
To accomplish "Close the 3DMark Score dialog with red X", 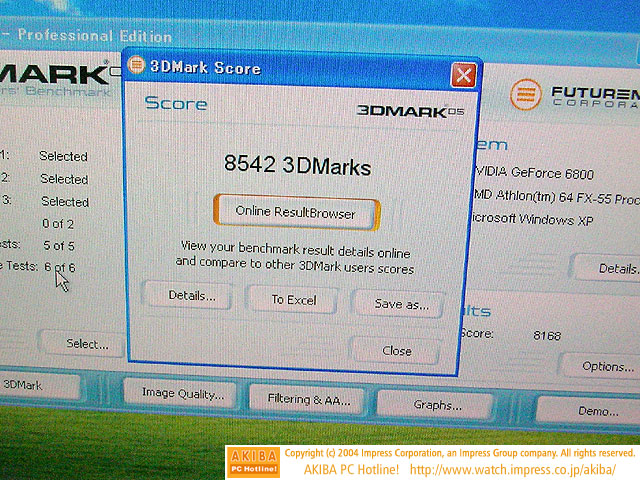I will tap(462, 75).
